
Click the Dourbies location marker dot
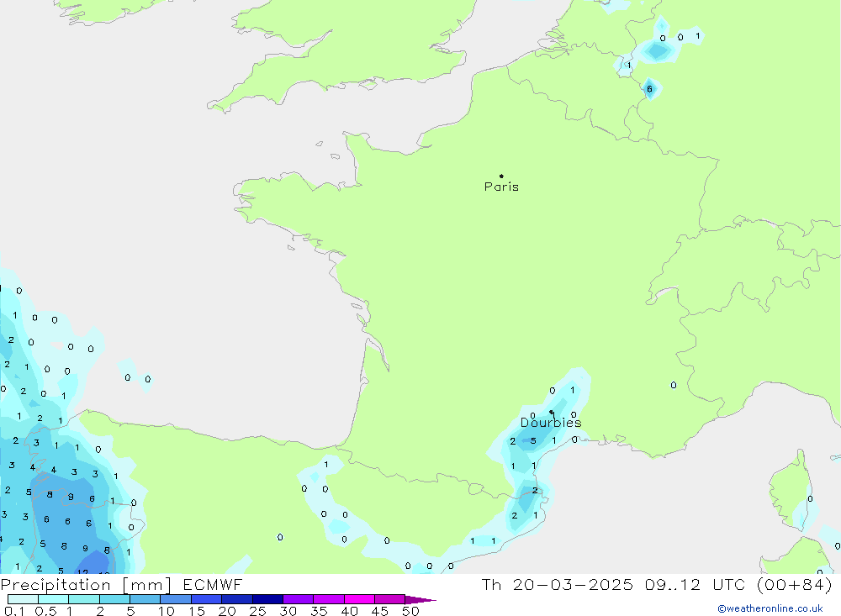pos(552,412)
